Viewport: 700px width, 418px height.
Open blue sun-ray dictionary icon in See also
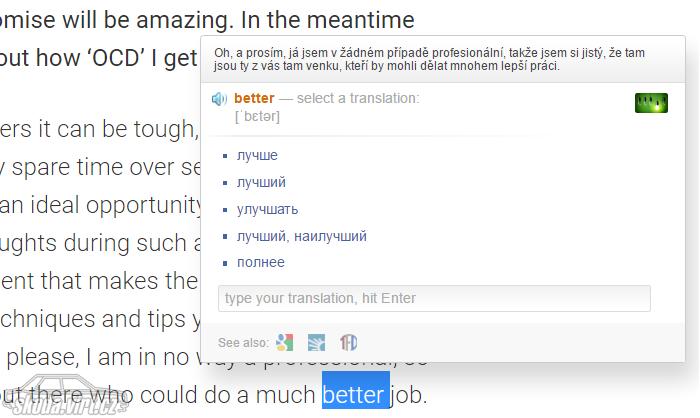point(317,343)
